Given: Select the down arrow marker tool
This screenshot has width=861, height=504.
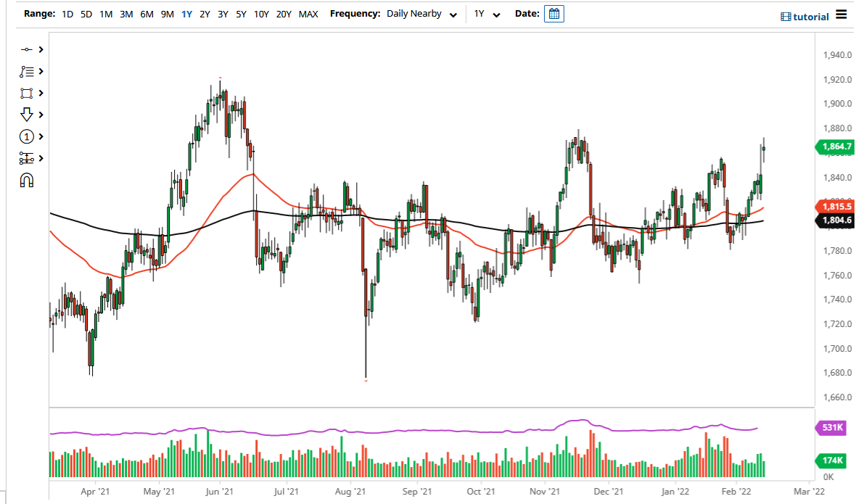Looking at the screenshot, I should pos(26,114).
